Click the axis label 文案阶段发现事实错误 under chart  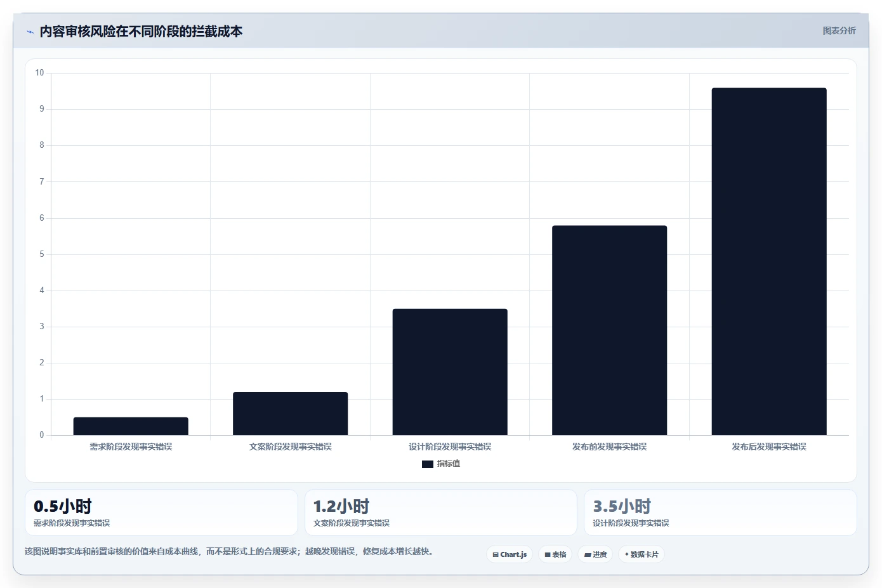coord(291,447)
